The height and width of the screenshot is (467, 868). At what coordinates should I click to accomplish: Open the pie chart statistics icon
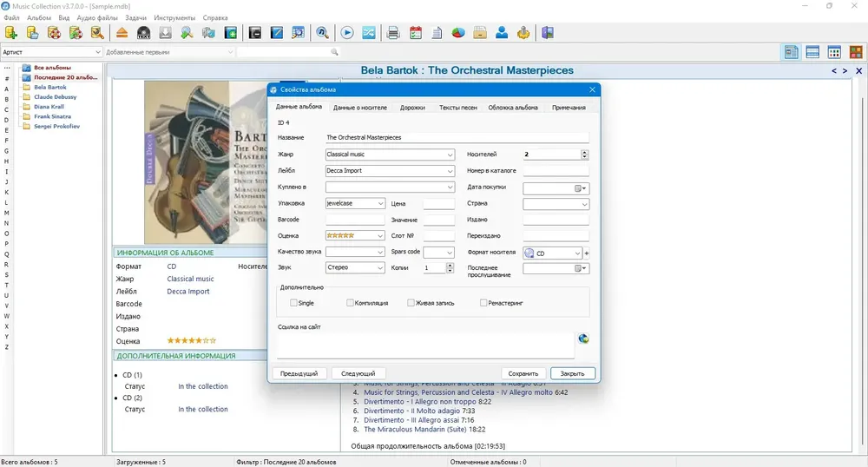tap(458, 33)
